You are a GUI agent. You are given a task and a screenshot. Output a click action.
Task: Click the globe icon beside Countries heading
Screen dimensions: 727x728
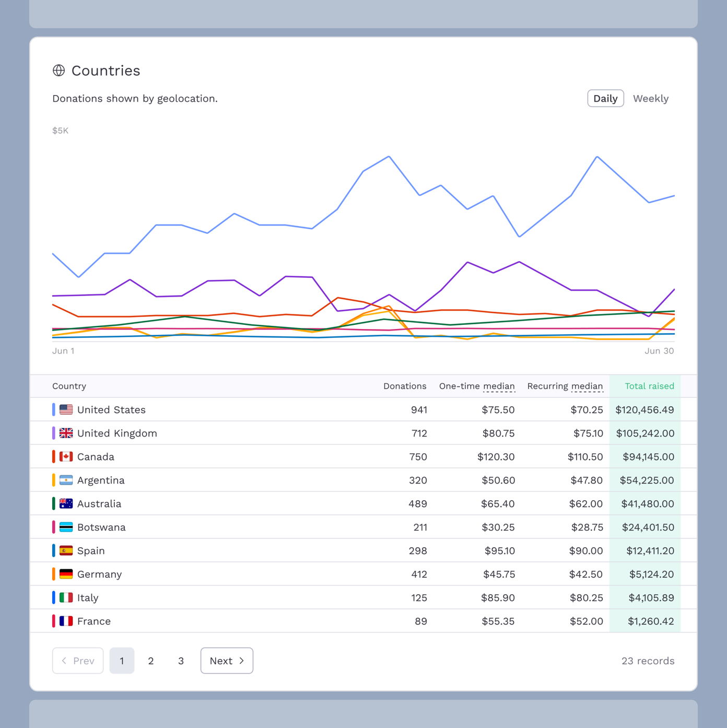59,71
